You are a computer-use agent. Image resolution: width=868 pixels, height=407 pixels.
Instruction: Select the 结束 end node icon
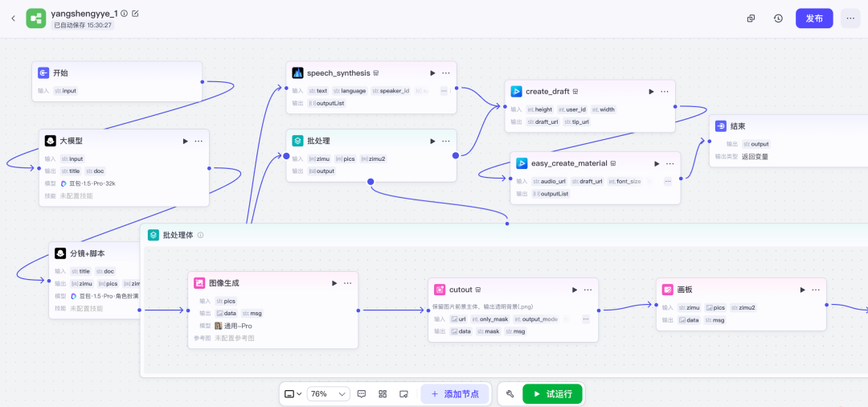[721, 126]
